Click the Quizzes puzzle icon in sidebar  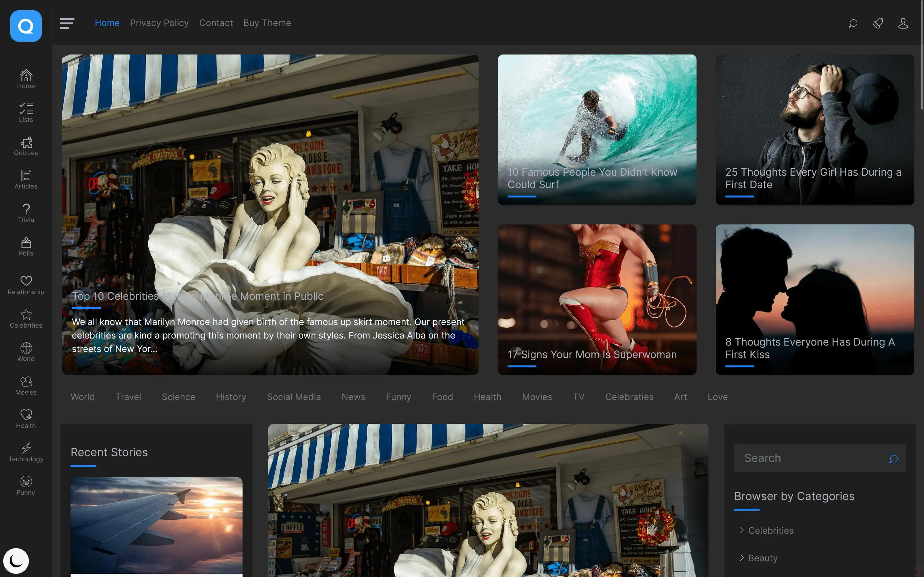point(26,143)
